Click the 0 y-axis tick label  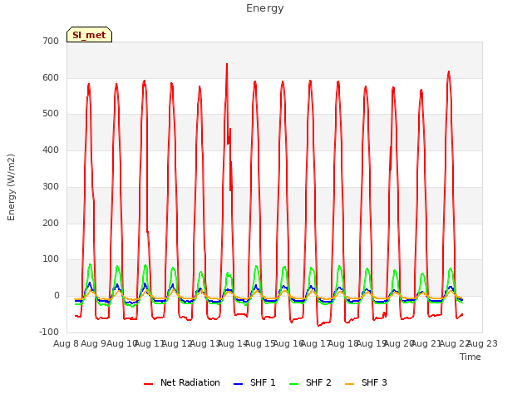point(57,296)
